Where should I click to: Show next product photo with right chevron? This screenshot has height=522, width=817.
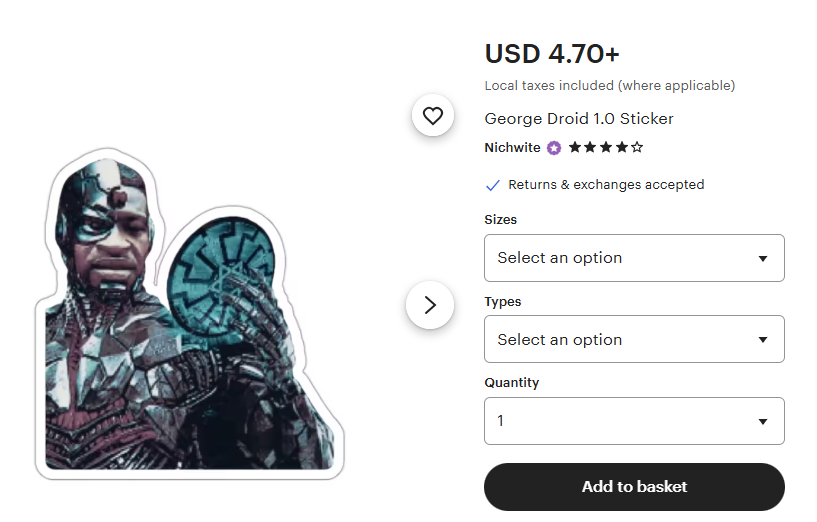(x=430, y=305)
